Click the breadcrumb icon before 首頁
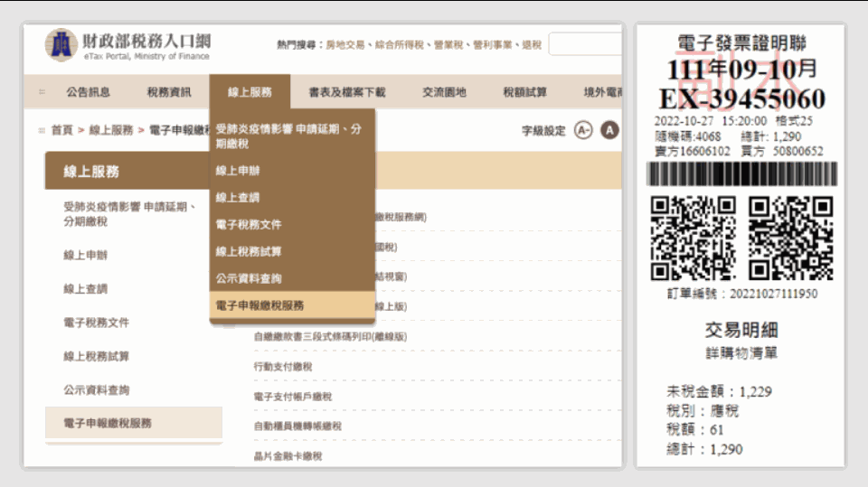This screenshot has width=868, height=487. point(42,131)
